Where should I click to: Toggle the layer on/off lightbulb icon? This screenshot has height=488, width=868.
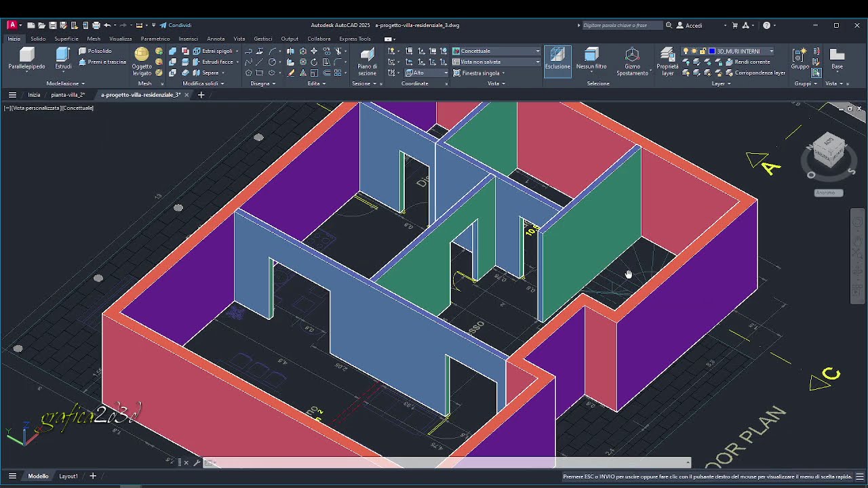685,51
